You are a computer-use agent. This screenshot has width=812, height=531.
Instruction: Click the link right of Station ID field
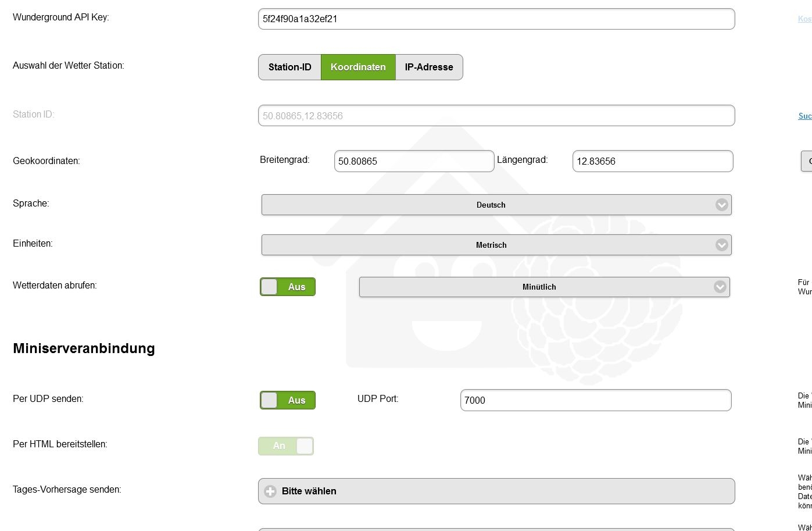coord(805,116)
